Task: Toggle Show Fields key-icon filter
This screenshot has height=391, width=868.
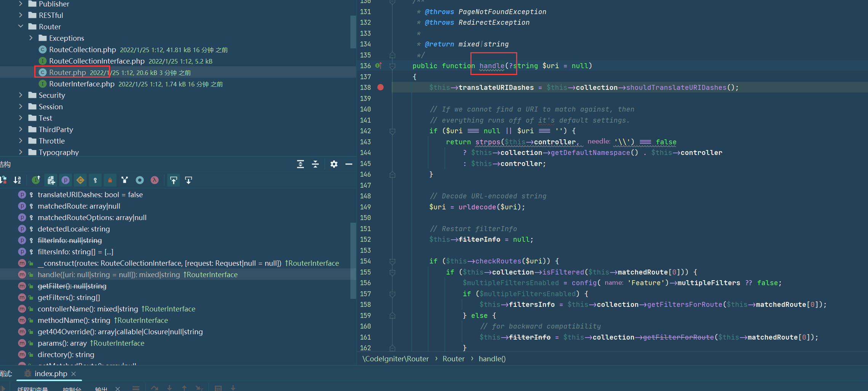Action: (x=95, y=180)
